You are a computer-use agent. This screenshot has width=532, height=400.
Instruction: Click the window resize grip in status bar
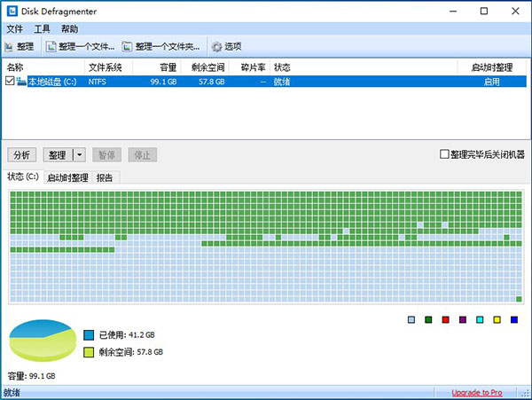point(526,394)
